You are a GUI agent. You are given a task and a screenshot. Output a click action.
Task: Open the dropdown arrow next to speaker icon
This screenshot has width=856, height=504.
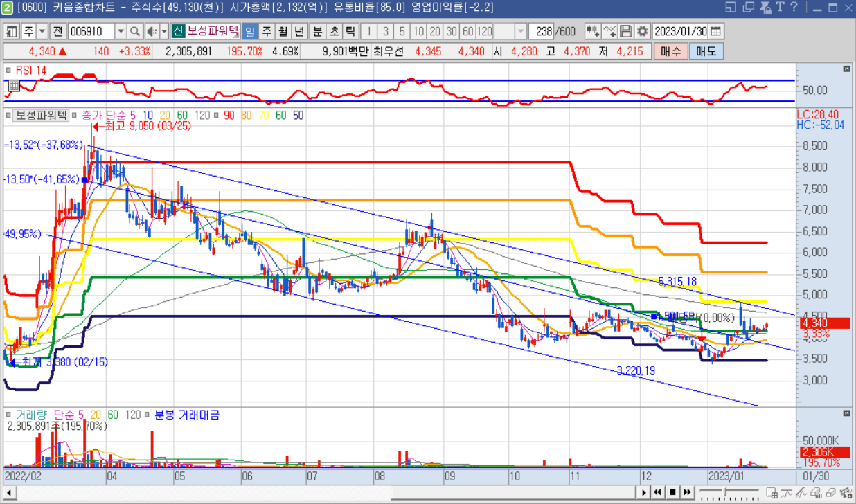pos(164,32)
